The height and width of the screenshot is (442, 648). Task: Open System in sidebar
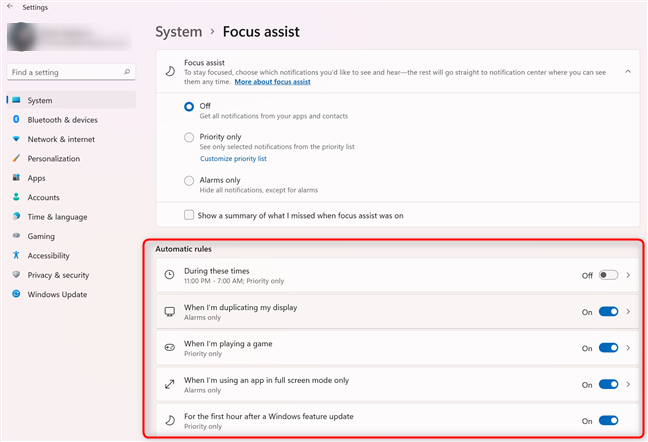tap(71, 100)
